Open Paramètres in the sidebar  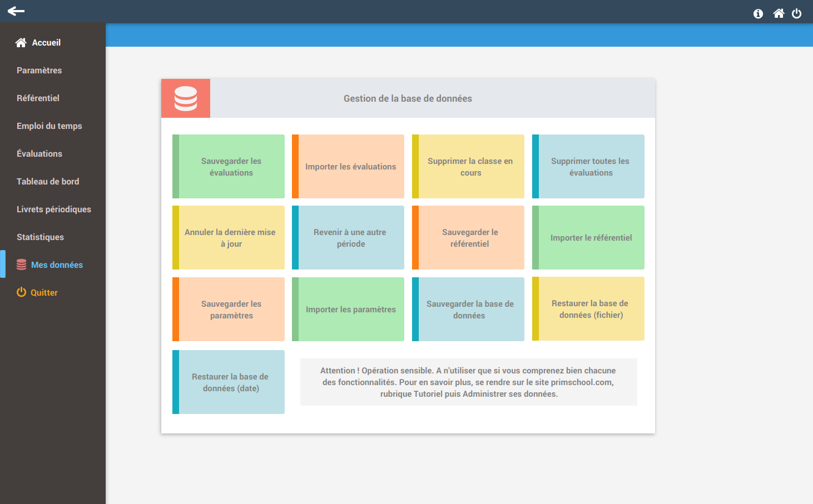39,71
